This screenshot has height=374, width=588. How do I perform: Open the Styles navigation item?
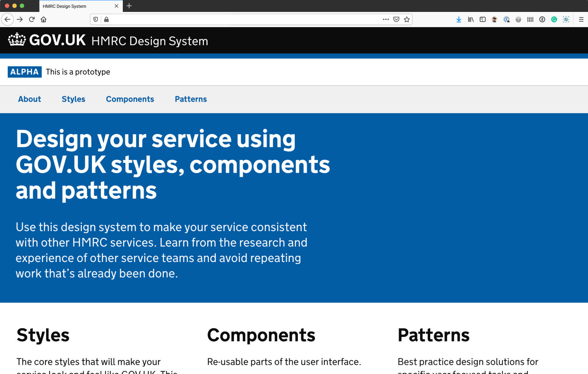tap(73, 99)
